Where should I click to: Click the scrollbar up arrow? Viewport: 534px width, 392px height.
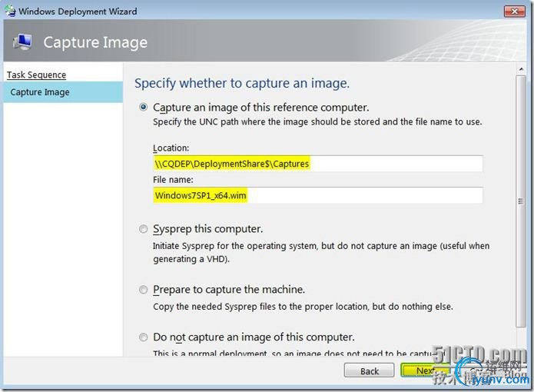pyautogui.click(x=521, y=69)
